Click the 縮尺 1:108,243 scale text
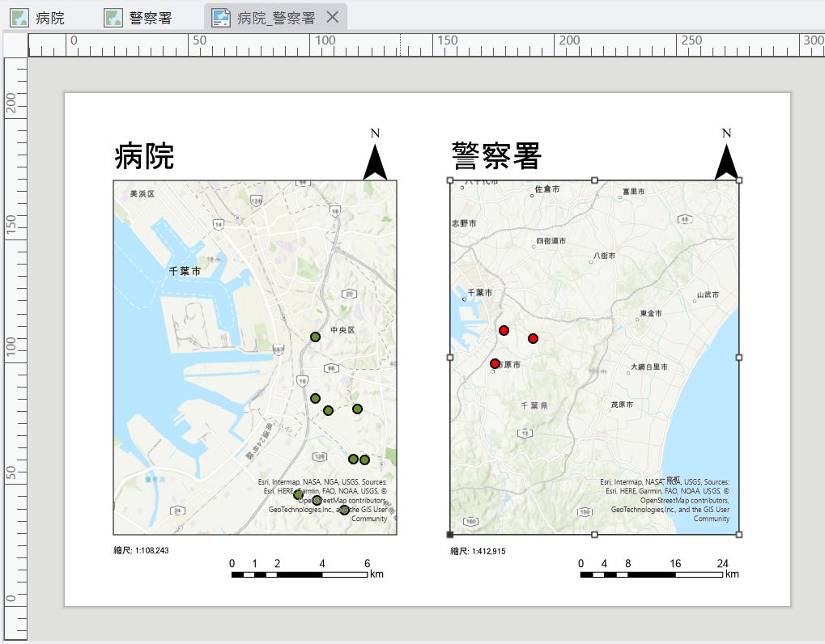 (x=141, y=550)
